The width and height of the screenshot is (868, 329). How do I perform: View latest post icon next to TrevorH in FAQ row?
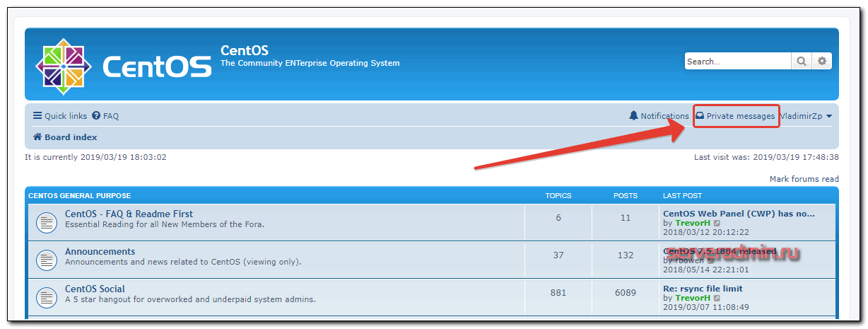coord(717,223)
